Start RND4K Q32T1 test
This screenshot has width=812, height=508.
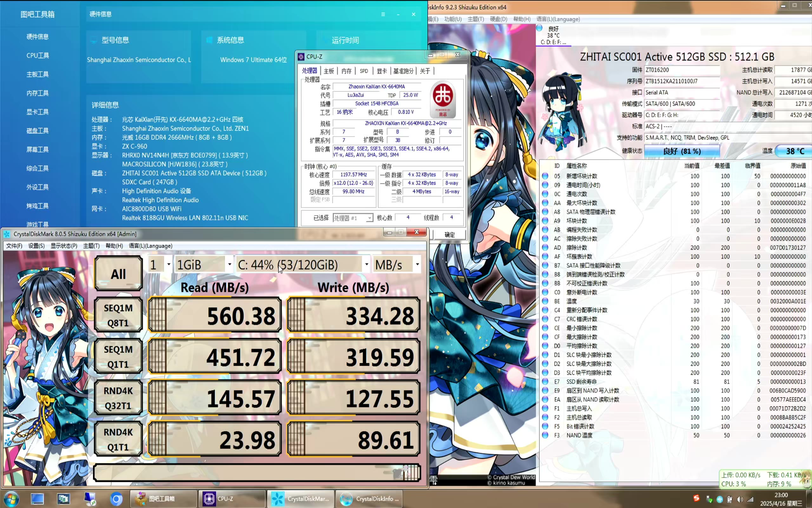(x=118, y=398)
